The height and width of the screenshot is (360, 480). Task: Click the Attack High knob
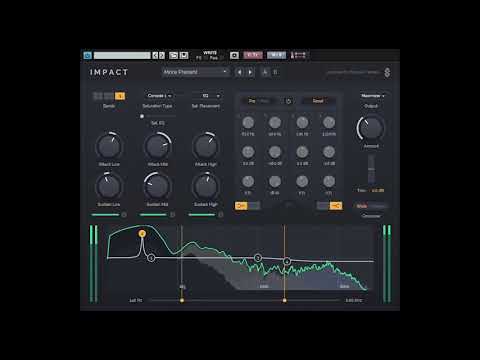tap(206, 146)
